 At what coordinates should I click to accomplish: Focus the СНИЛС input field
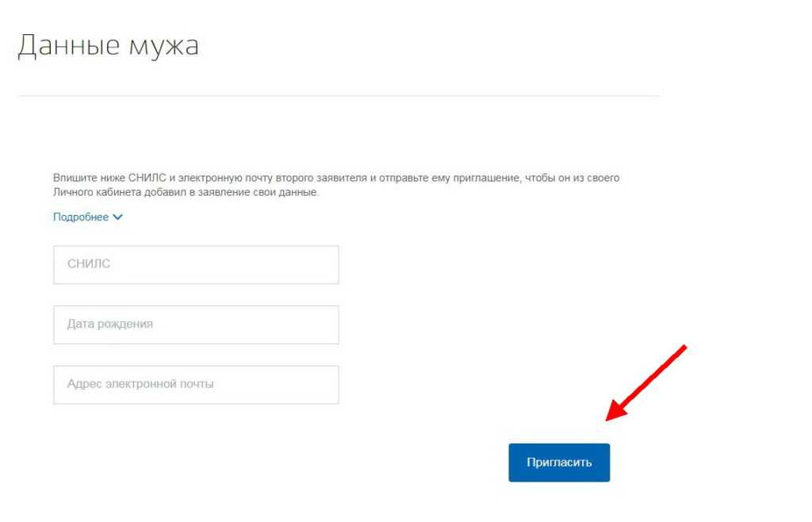point(196,265)
